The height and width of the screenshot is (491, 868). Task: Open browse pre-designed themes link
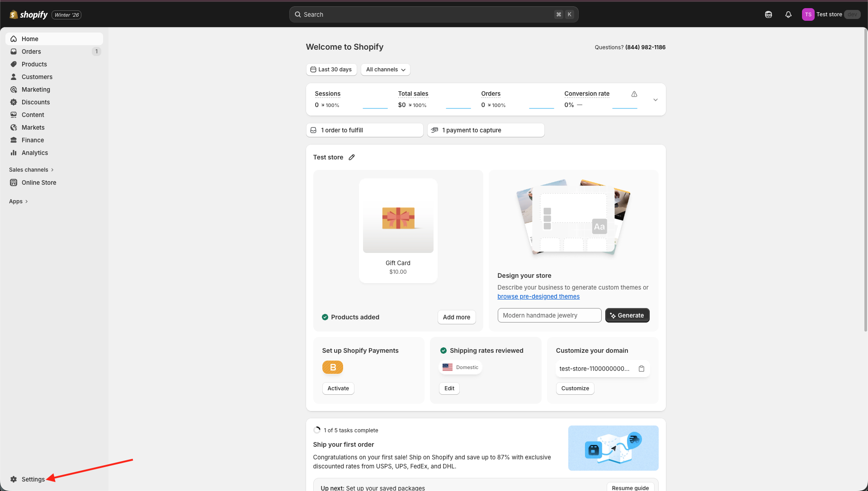pyautogui.click(x=538, y=296)
